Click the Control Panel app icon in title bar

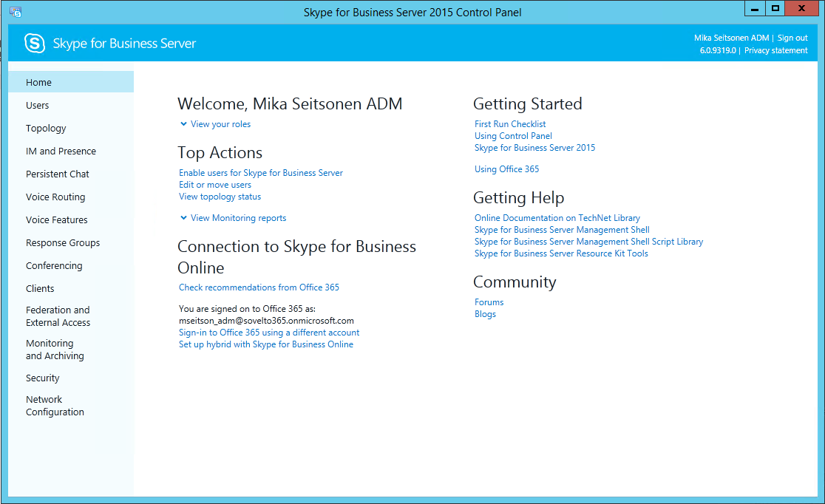pyautogui.click(x=16, y=12)
